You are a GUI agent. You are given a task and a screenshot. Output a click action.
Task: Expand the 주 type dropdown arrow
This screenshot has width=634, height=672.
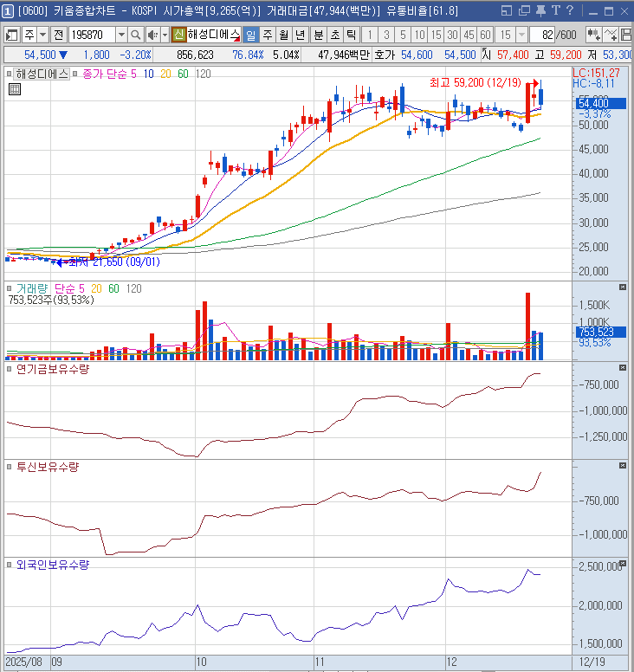pyautogui.click(x=42, y=35)
